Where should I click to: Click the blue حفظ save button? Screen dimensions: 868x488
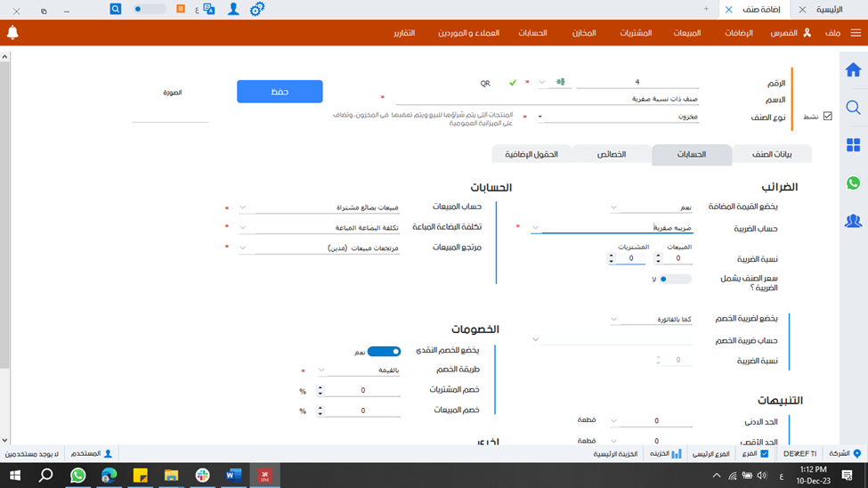(x=280, y=92)
